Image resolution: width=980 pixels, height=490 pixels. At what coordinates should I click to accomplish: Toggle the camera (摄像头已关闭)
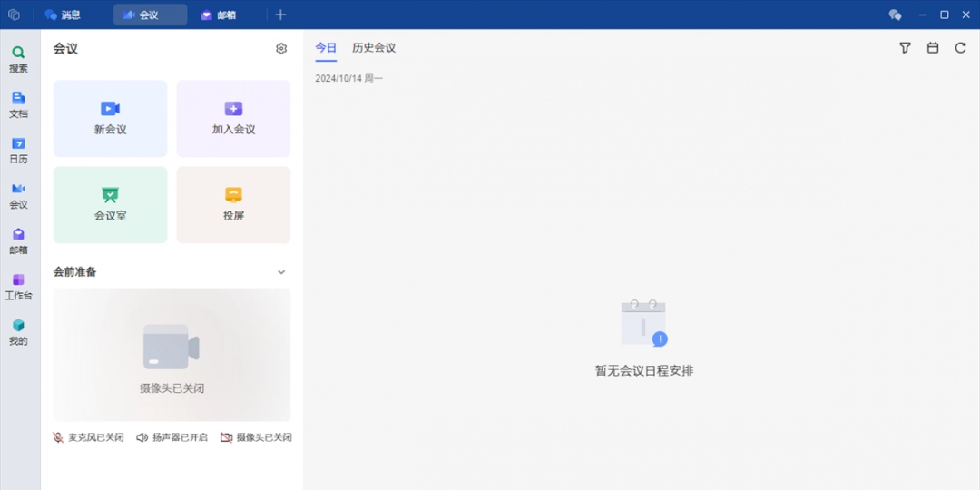(256, 437)
